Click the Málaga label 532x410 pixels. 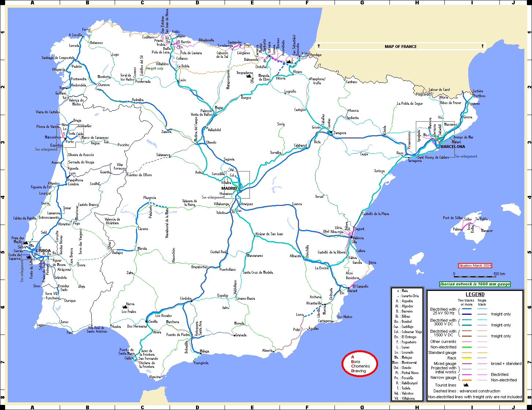coord(204,351)
